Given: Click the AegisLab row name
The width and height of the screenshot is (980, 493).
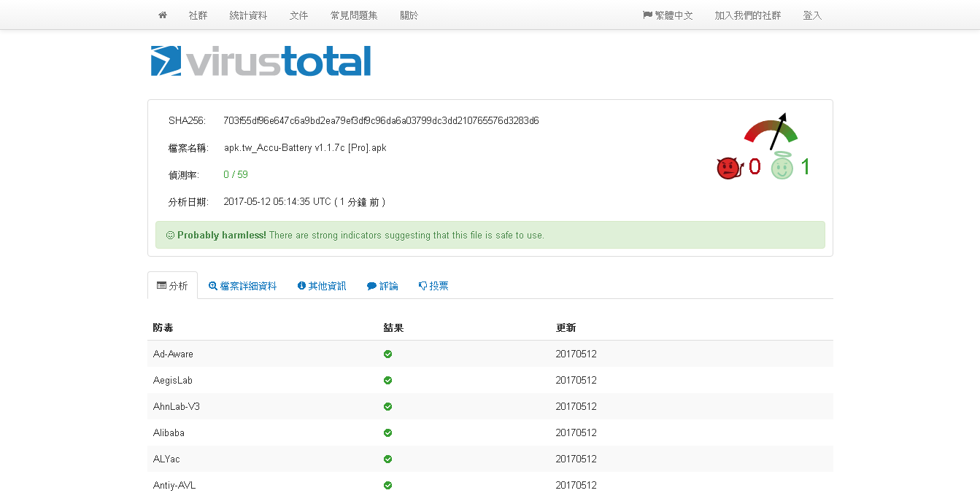Looking at the screenshot, I should 173,380.
